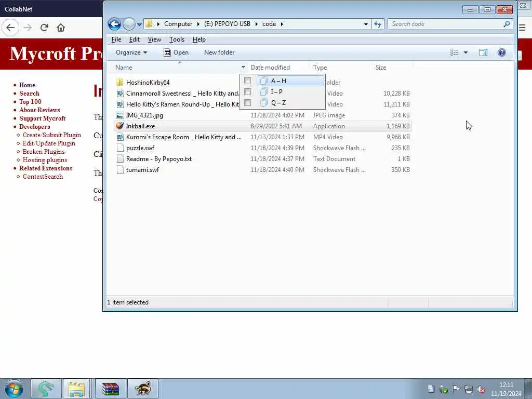Open the address bar history dropdown arrow
The width and height of the screenshot is (532, 399).
(x=366, y=24)
